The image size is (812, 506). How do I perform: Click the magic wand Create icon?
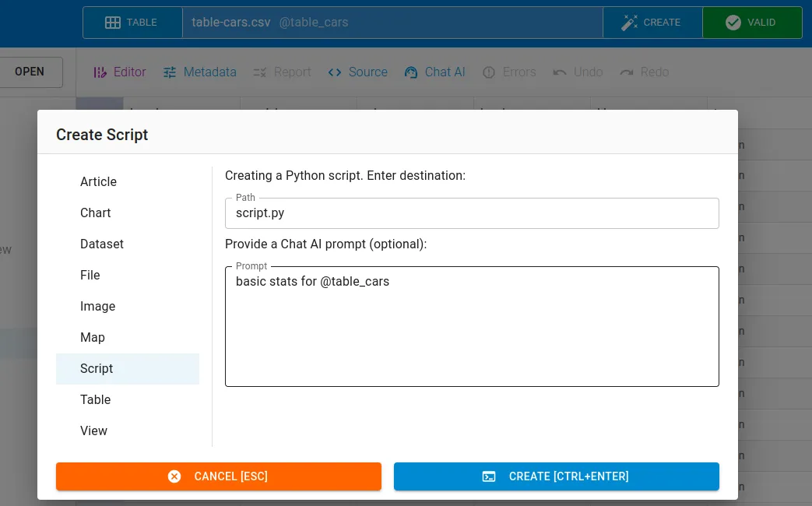coord(630,23)
